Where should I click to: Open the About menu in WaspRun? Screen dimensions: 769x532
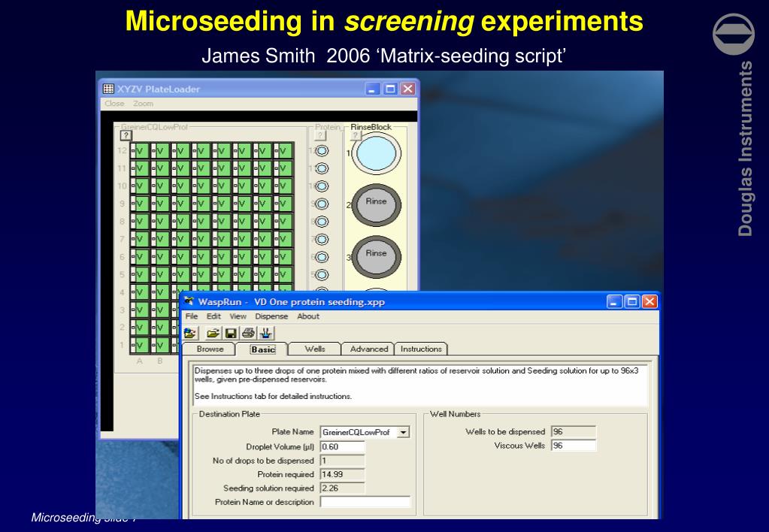(308, 316)
